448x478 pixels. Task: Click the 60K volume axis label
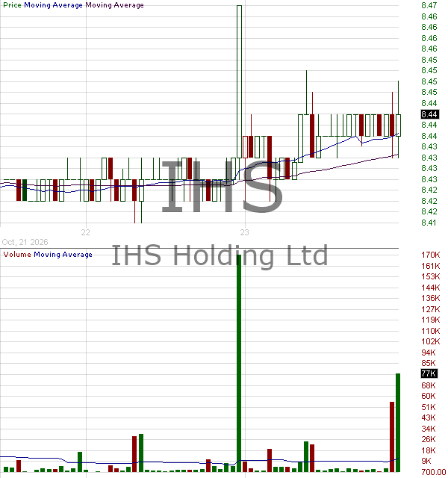pyautogui.click(x=429, y=396)
